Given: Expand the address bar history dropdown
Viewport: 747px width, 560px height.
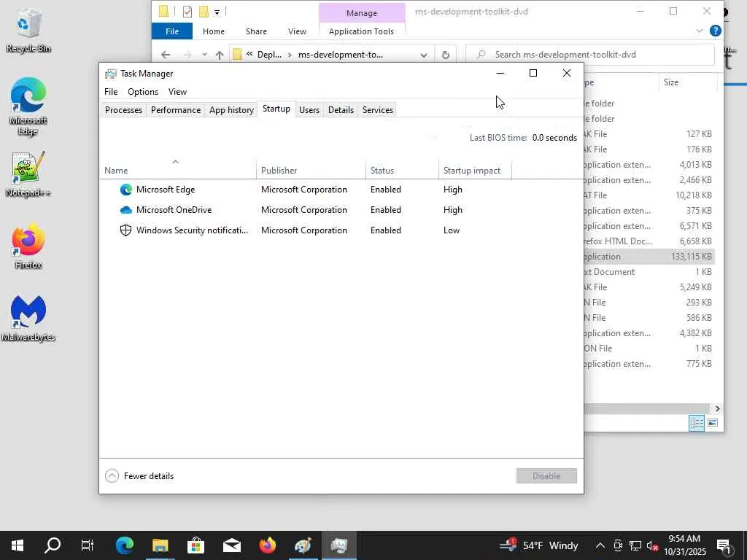Looking at the screenshot, I should pos(424,55).
